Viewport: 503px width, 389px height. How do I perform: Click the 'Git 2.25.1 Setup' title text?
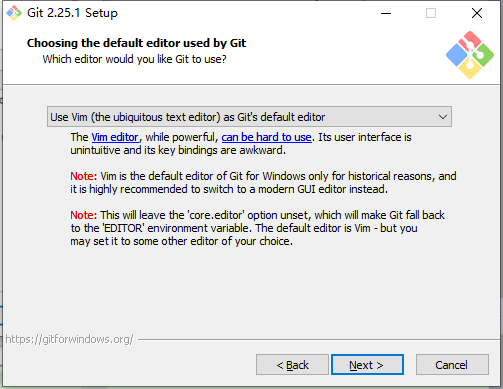point(72,13)
